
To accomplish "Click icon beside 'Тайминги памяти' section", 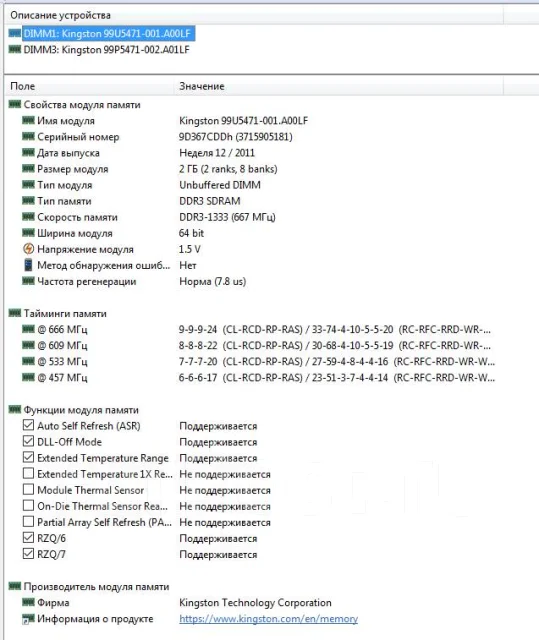I will pos(15,313).
